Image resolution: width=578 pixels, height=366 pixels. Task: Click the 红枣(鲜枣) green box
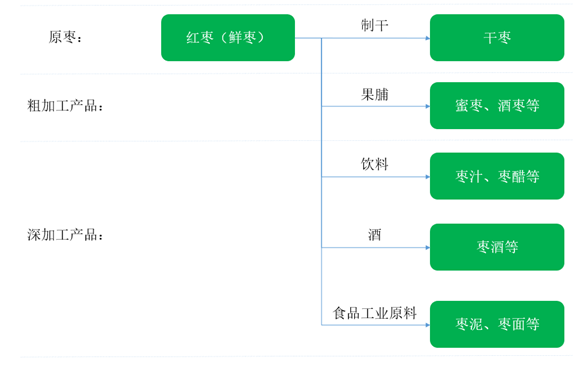point(228,38)
